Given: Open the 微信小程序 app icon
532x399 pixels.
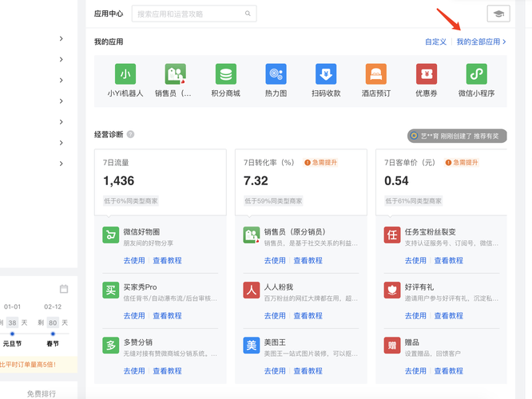Looking at the screenshot, I should click(x=476, y=74).
